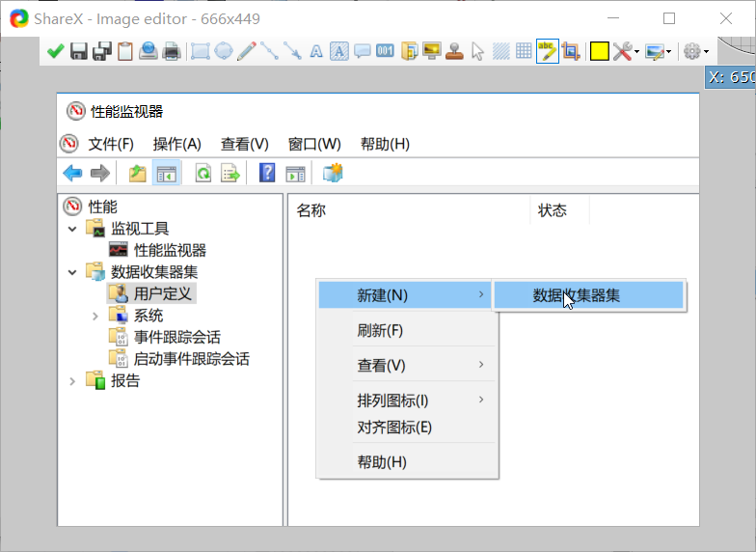Click the green checkmark to apply changes
The image size is (756, 552).
click(x=56, y=51)
